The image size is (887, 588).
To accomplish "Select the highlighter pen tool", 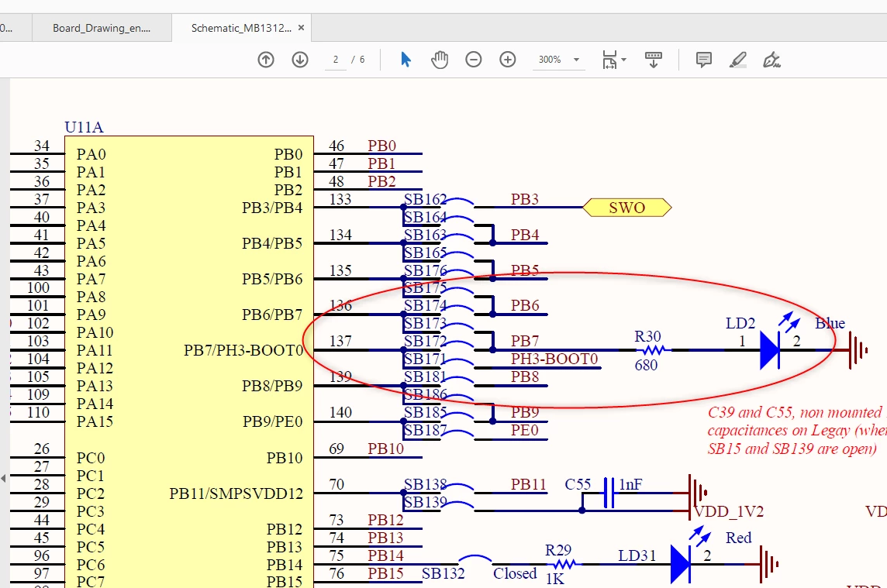I will tap(737, 60).
